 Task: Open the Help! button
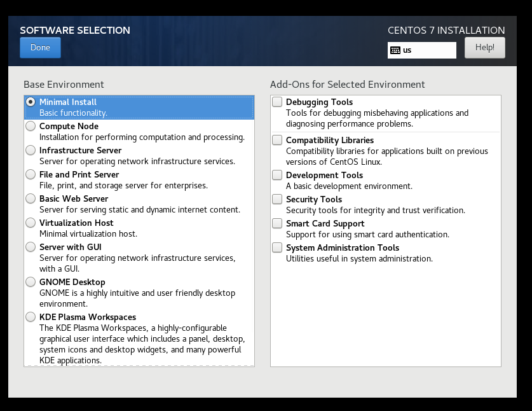click(484, 48)
